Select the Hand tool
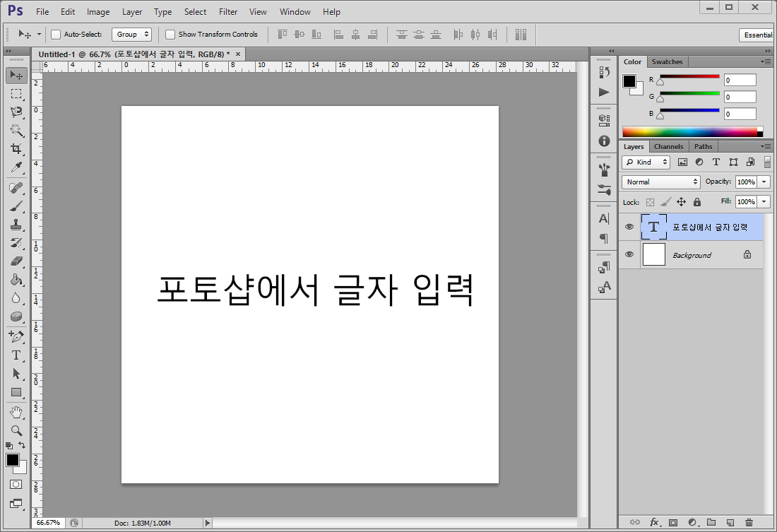Image resolution: width=777 pixels, height=532 pixels. coord(16,412)
